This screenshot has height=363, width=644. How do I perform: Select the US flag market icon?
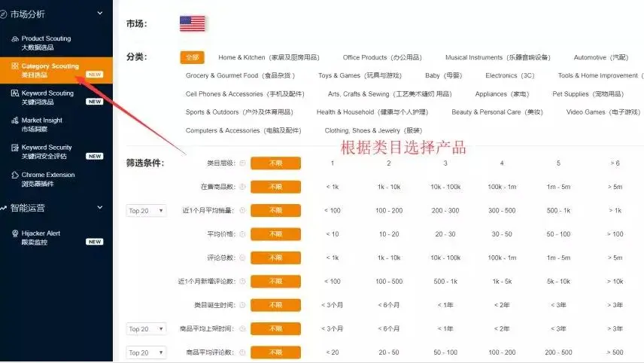coord(192,24)
